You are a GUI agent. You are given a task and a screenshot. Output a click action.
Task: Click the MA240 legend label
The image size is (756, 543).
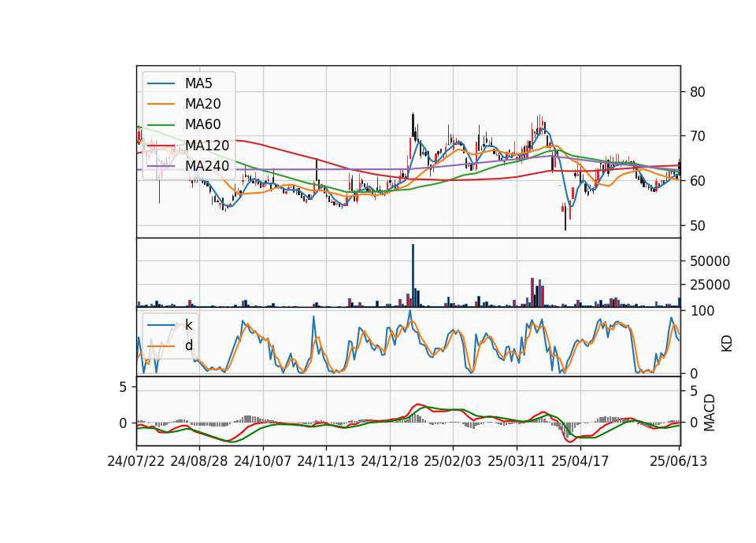coord(207,166)
